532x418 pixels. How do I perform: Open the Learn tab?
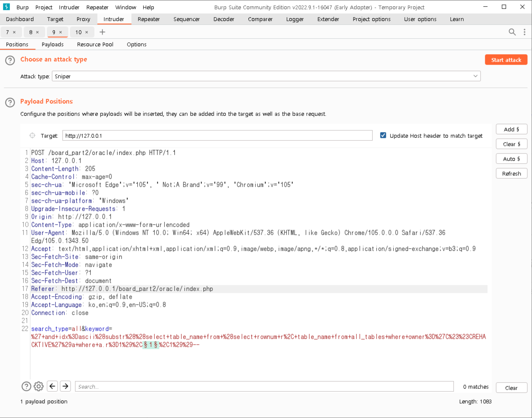457,19
